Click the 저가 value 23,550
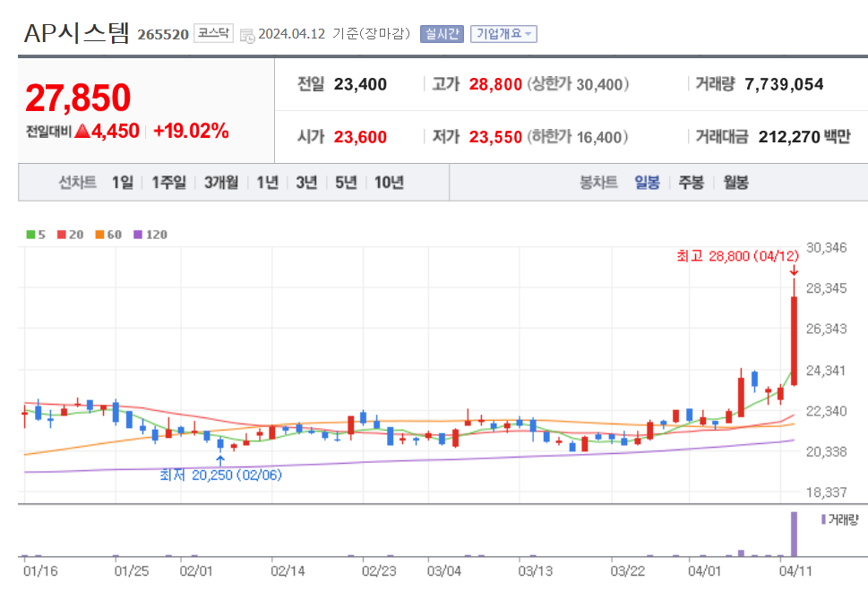The image size is (868, 599). [495, 137]
